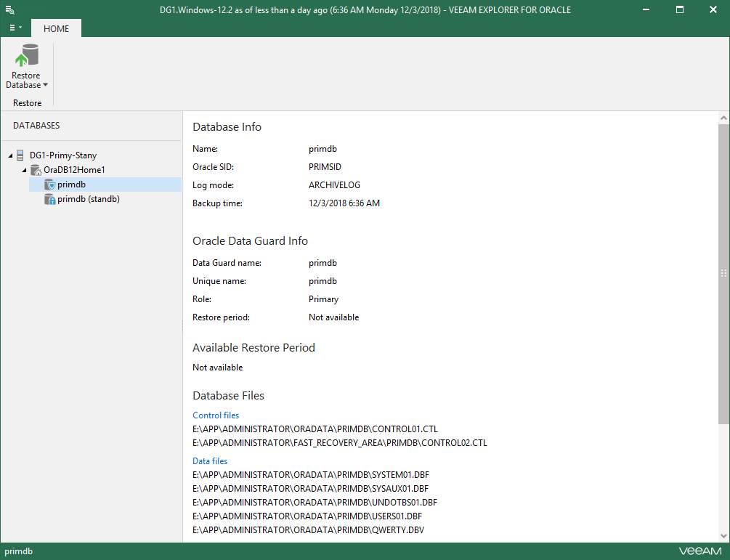The width and height of the screenshot is (730, 560).
Task: Click the vertical scrollbar down arrow
Action: tap(723, 536)
